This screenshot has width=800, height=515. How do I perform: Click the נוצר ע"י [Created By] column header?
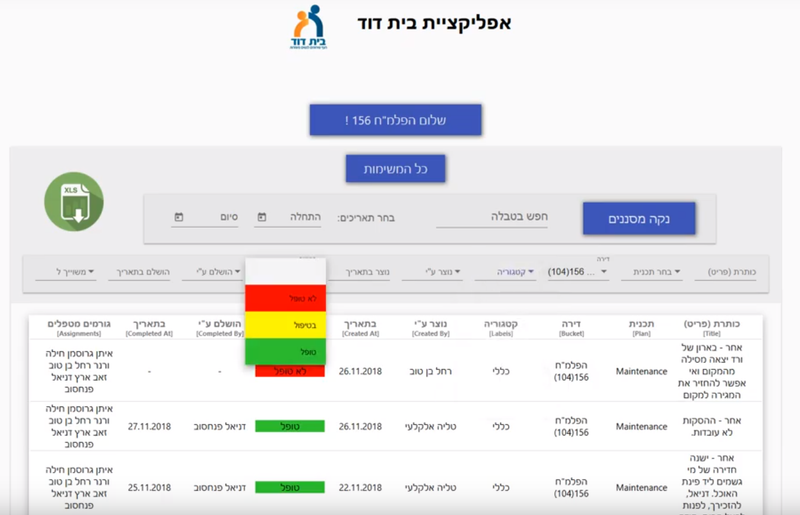coord(431,328)
